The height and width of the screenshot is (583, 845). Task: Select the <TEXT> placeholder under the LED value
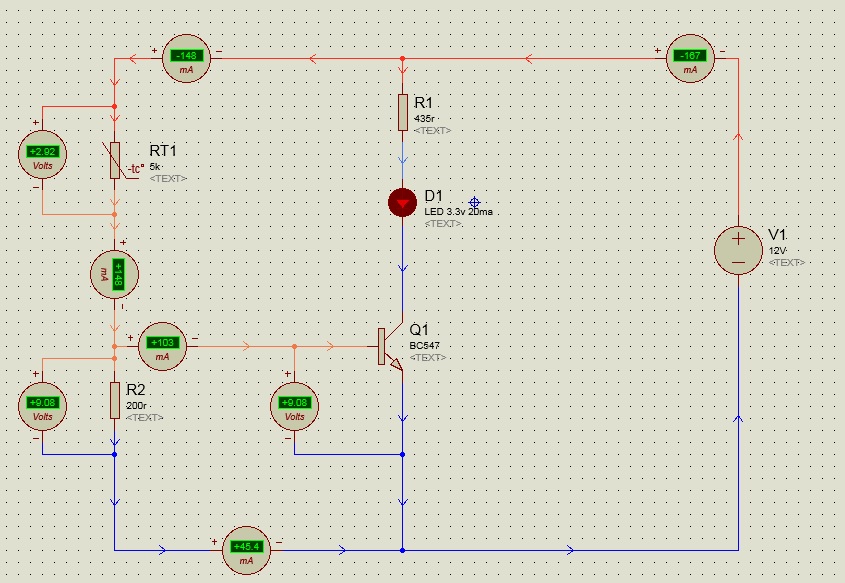443,224
